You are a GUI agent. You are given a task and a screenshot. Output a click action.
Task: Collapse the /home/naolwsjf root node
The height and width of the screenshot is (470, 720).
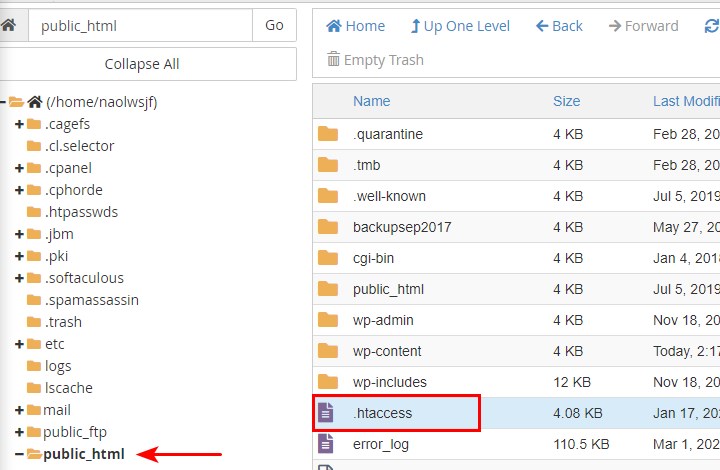click(x=3, y=102)
